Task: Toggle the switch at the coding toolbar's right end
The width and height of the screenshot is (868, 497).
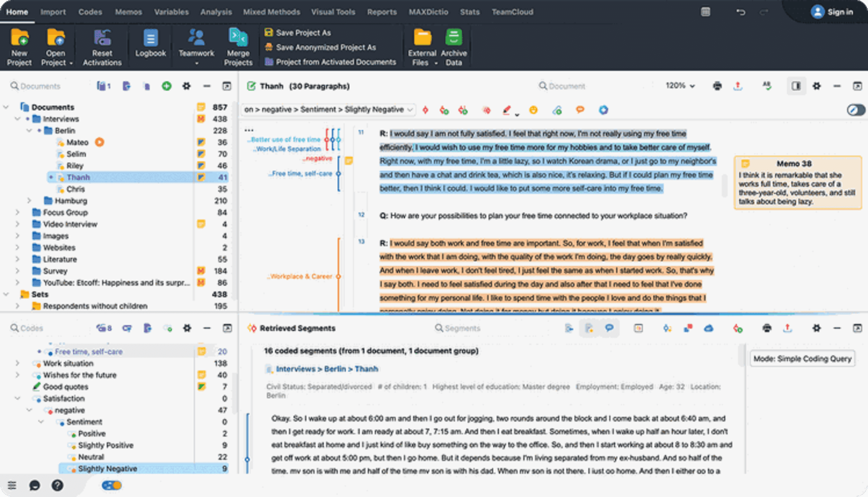Action: pos(856,110)
